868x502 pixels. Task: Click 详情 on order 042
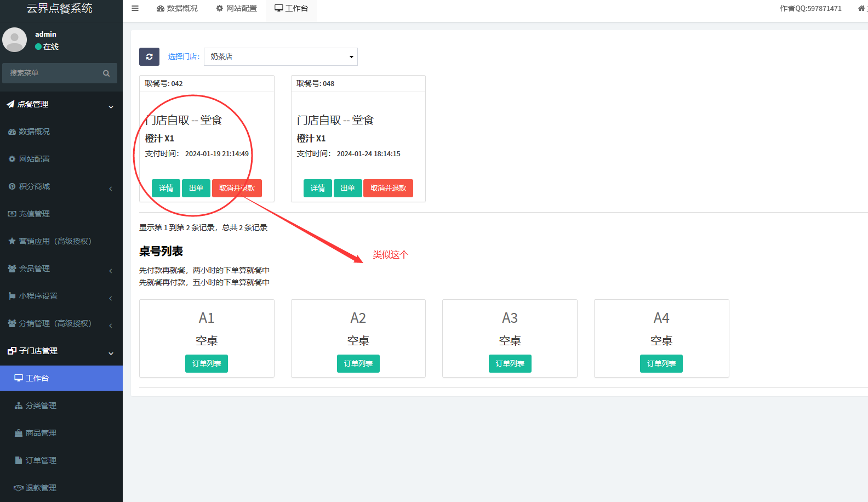coord(166,188)
